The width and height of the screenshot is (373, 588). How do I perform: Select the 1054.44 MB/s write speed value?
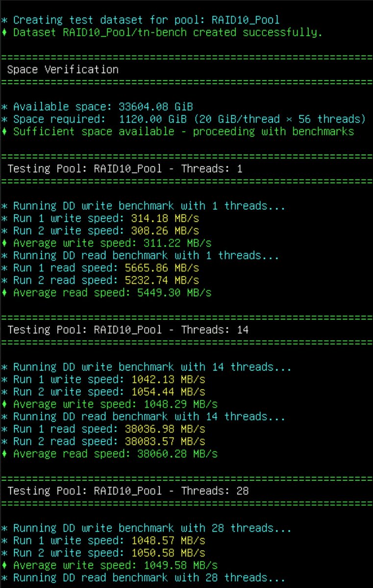click(x=169, y=392)
